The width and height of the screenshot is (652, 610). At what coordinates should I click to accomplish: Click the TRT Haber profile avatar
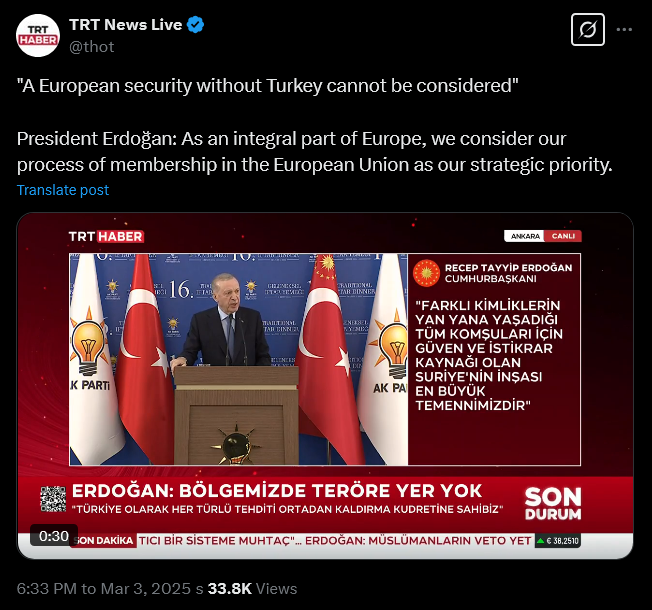click(x=38, y=35)
